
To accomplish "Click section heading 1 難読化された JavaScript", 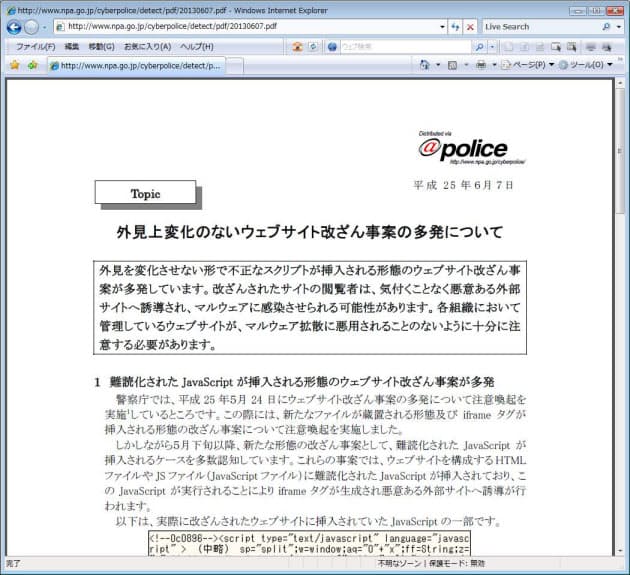I will 294,382.
